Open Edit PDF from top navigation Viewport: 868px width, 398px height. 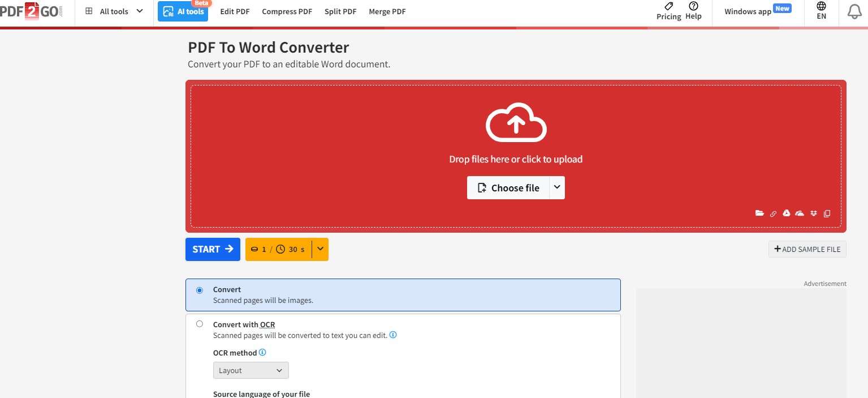coord(235,11)
